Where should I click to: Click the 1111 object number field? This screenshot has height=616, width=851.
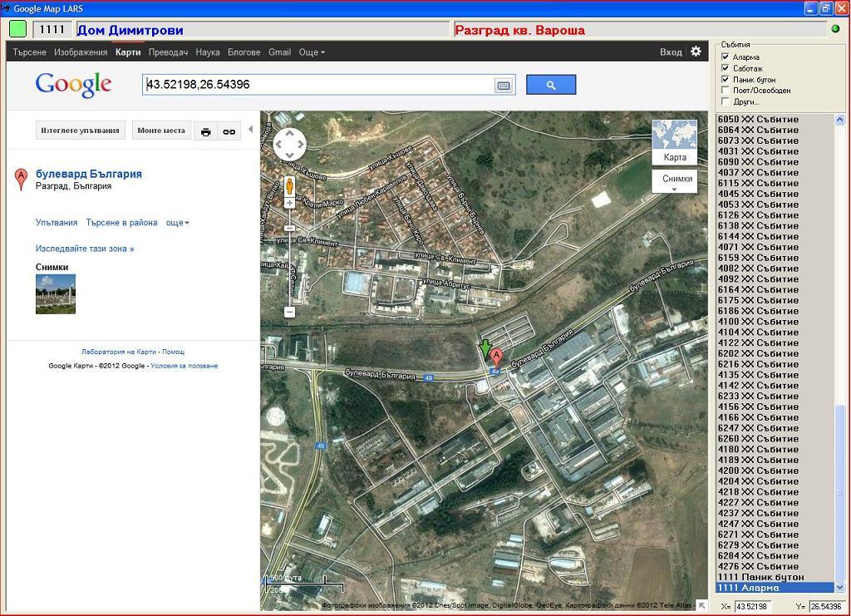pos(52,29)
